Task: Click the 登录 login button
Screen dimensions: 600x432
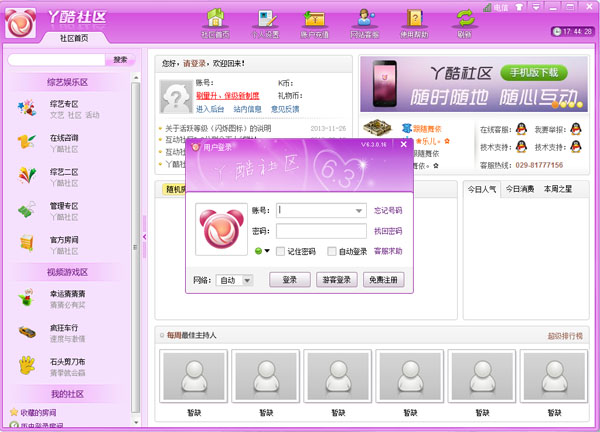Action: 290,280
